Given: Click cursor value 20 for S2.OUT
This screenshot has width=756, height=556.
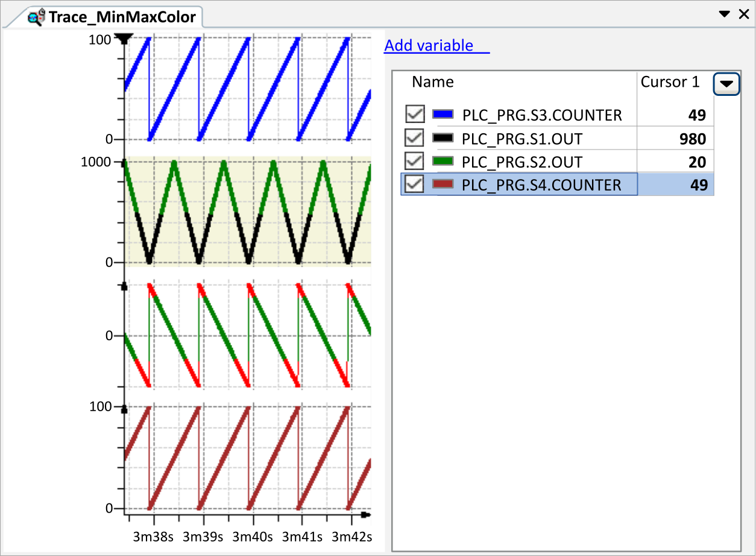Looking at the screenshot, I should coord(696,162).
